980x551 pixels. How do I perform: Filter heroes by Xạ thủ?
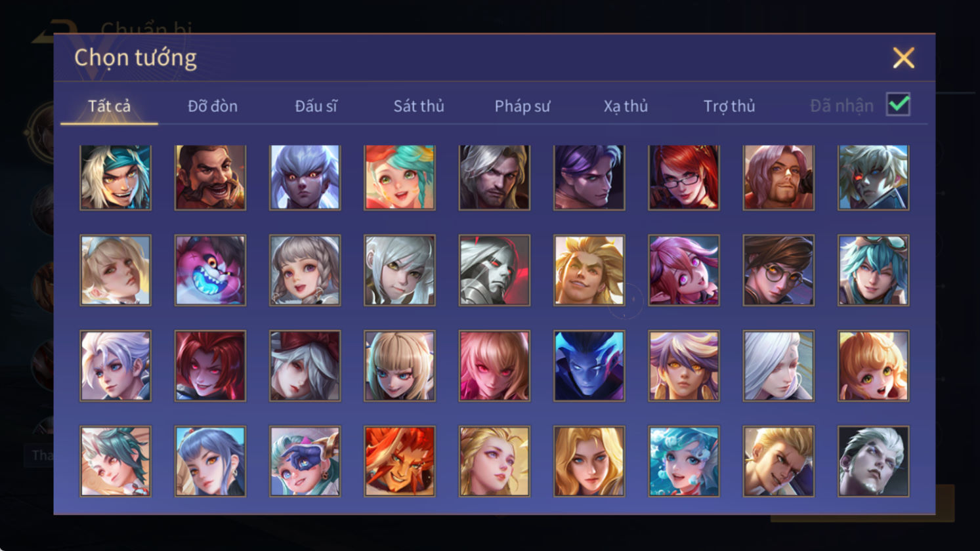626,106
